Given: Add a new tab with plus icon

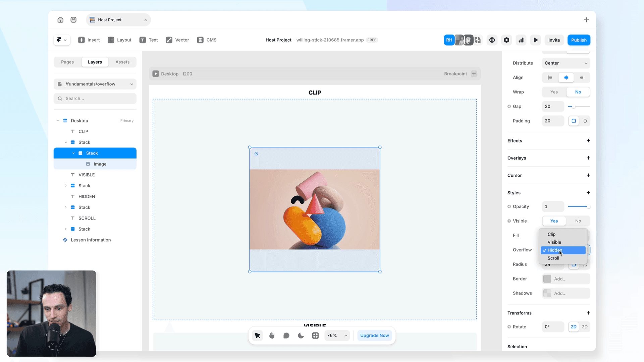Looking at the screenshot, I should tap(586, 20).
